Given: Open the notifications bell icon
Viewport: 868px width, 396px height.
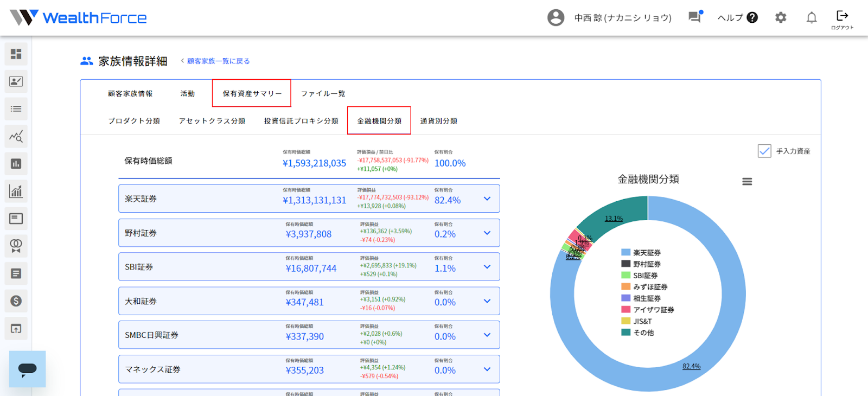Looking at the screenshot, I should click(812, 18).
